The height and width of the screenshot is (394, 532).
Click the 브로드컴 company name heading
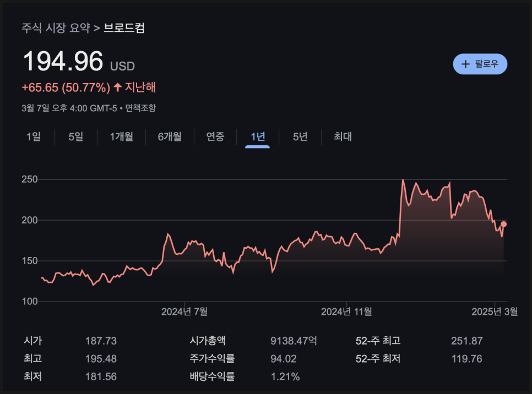click(x=124, y=28)
